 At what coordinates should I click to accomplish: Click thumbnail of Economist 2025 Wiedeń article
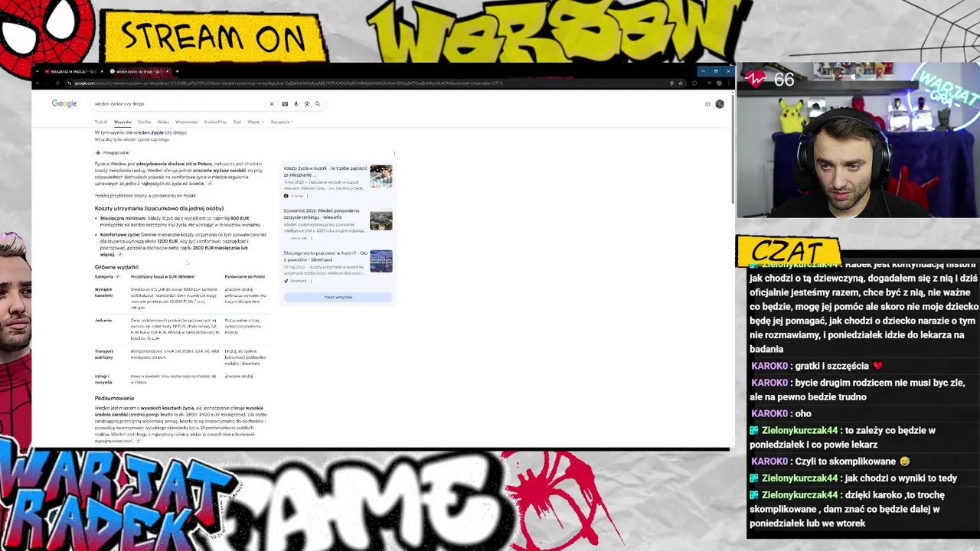381,219
